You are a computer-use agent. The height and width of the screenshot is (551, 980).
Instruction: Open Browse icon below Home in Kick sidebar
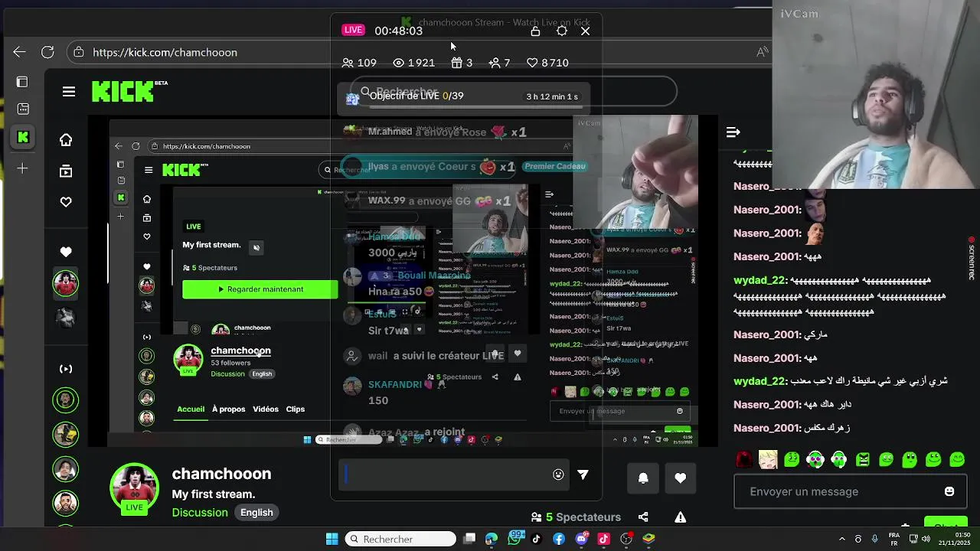coord(66,171)
